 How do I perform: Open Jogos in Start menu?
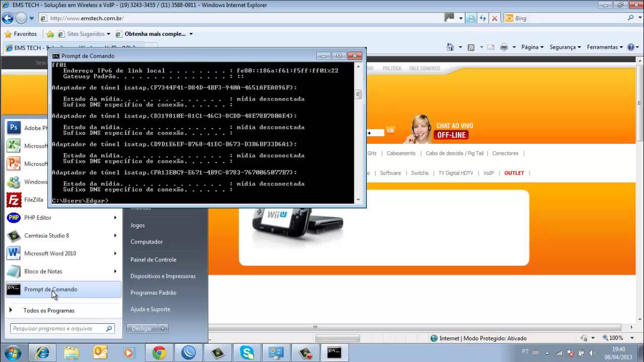point(137,225)
